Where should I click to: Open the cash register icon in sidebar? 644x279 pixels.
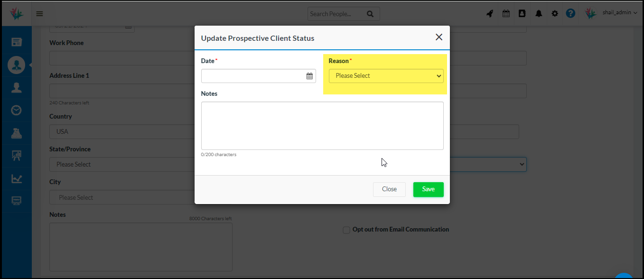[17, 133]
